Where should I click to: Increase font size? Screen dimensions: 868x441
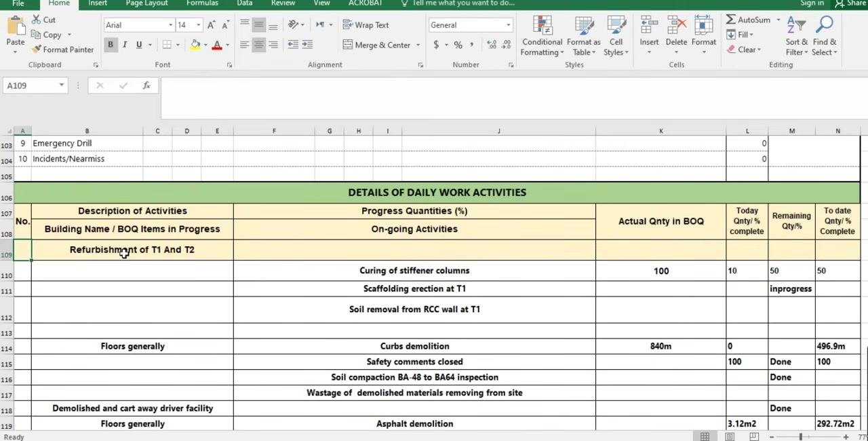[212, 25]
